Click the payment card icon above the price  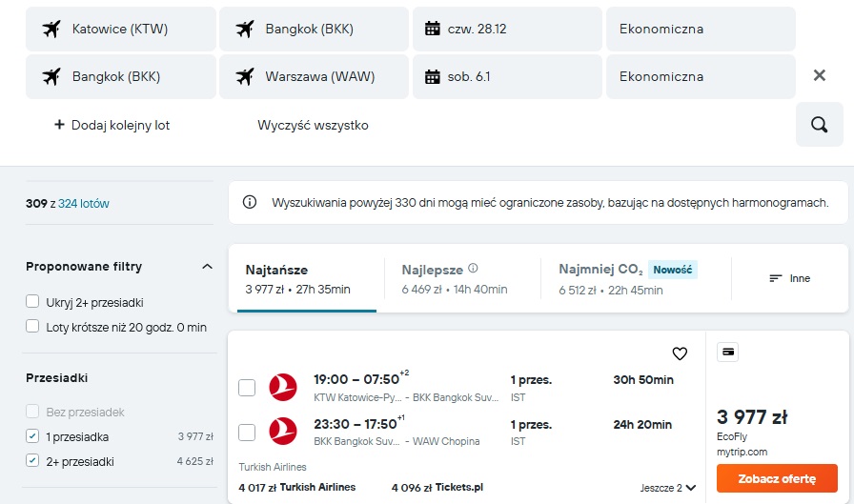(x=727, y=353)
